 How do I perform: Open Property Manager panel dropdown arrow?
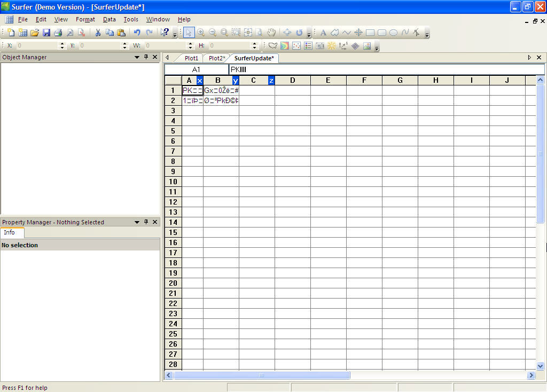point(137,222)
